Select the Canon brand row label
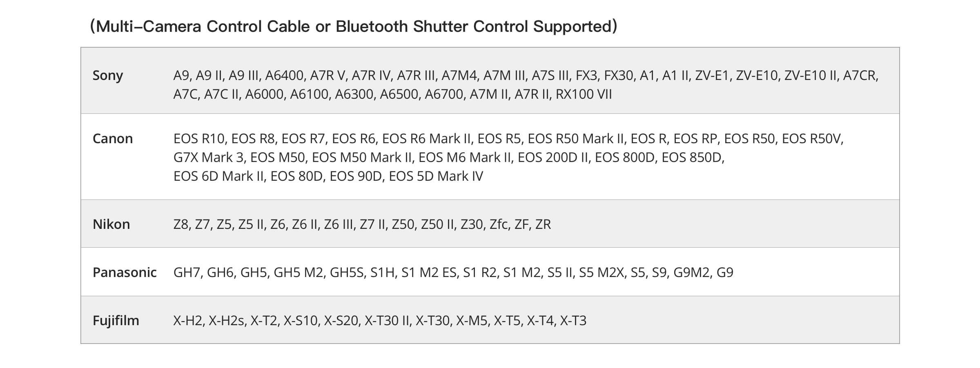980x368 pixels. 113,139
